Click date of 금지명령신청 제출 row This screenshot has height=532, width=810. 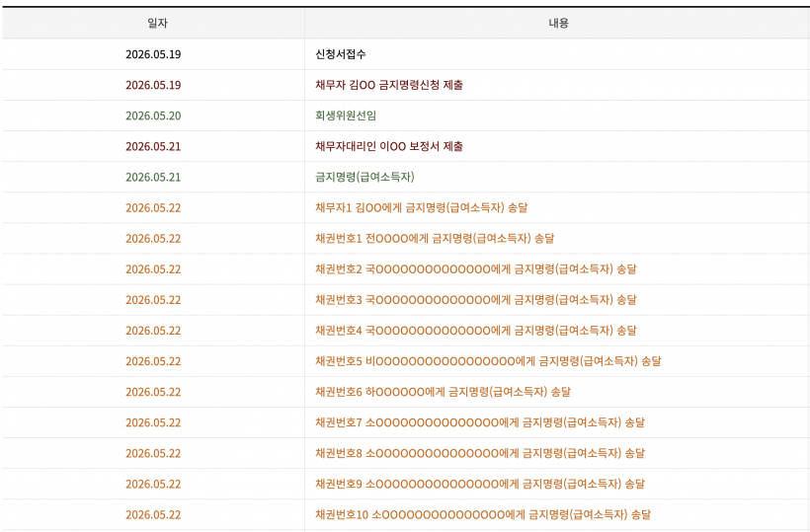[x=153, y=85]
